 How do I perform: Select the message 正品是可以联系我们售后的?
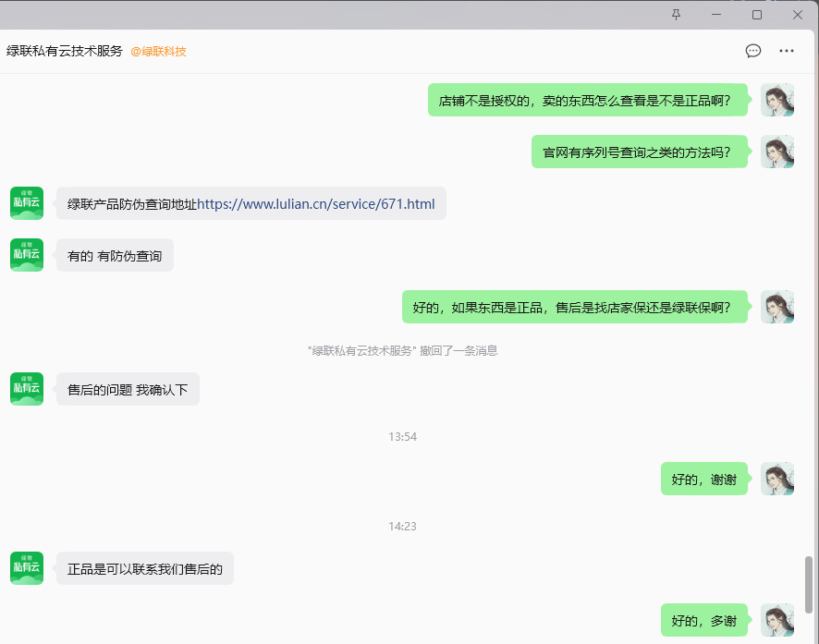click(145, 568)
